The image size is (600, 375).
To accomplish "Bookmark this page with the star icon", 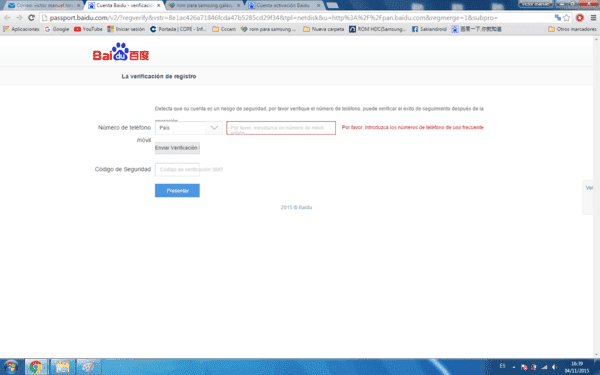I will tap(567, 18).
